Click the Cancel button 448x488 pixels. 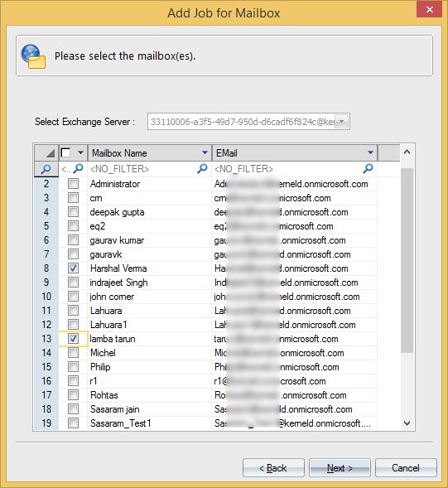coord(406,468)
